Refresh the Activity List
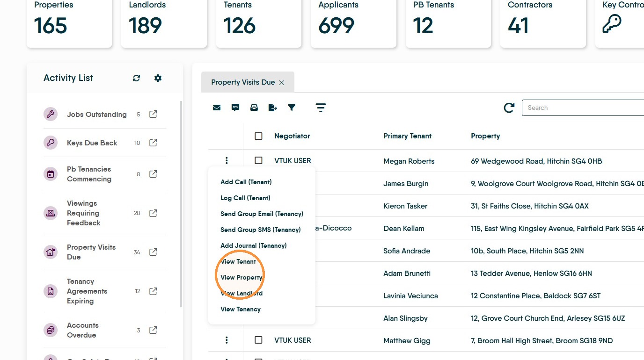Image resolution: width=644 pixels, height=360 pixels. tap(136, 78)
